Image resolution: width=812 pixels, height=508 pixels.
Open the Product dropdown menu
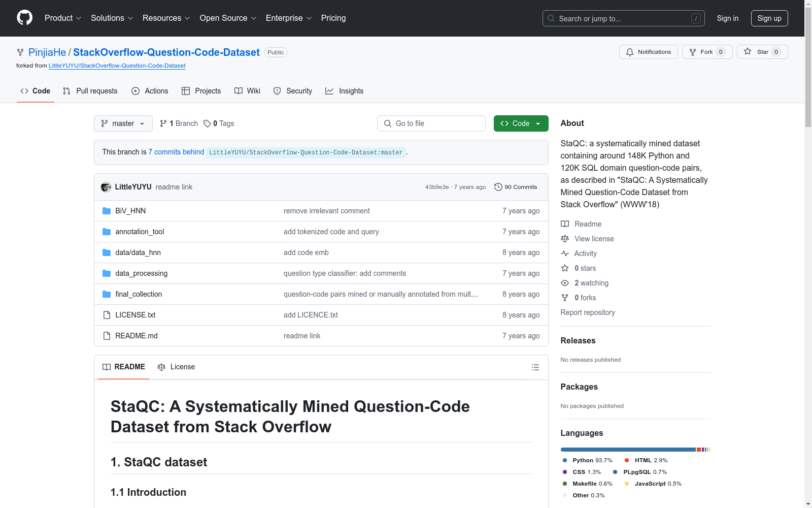[63, 18]
